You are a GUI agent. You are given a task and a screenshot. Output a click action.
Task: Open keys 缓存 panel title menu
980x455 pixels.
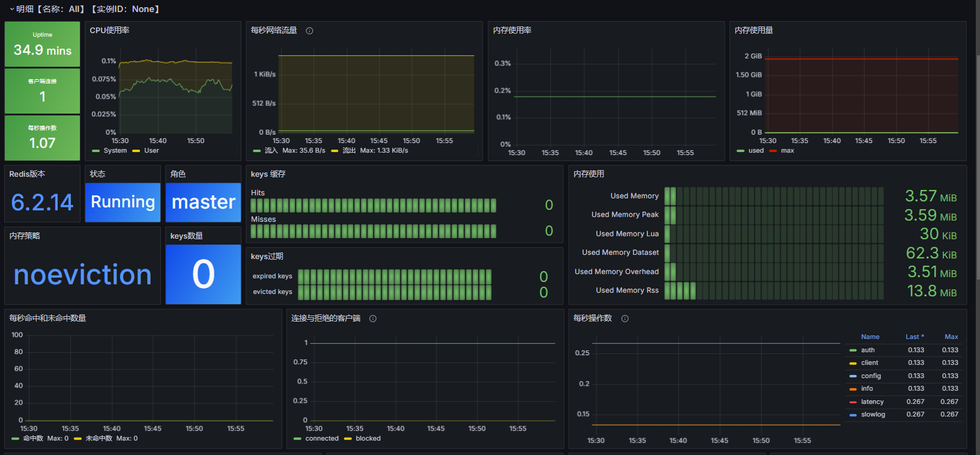268,174
